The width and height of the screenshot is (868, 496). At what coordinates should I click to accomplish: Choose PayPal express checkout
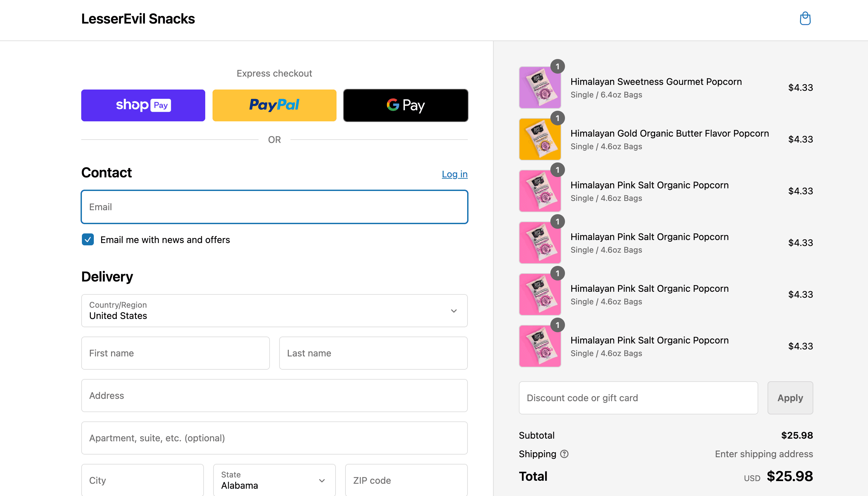274,105
